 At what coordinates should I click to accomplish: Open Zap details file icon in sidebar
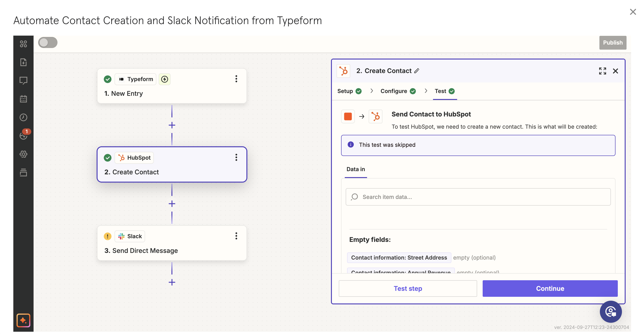pyautogui.click(x=23, y=62)
